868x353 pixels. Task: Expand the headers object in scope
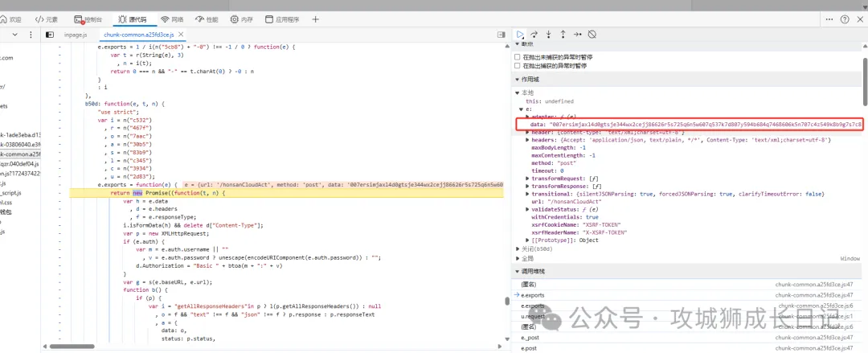point(527,140)
